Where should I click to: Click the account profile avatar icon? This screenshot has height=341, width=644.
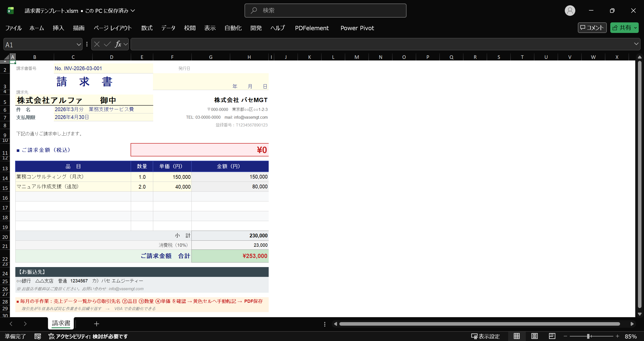[570, 11]
